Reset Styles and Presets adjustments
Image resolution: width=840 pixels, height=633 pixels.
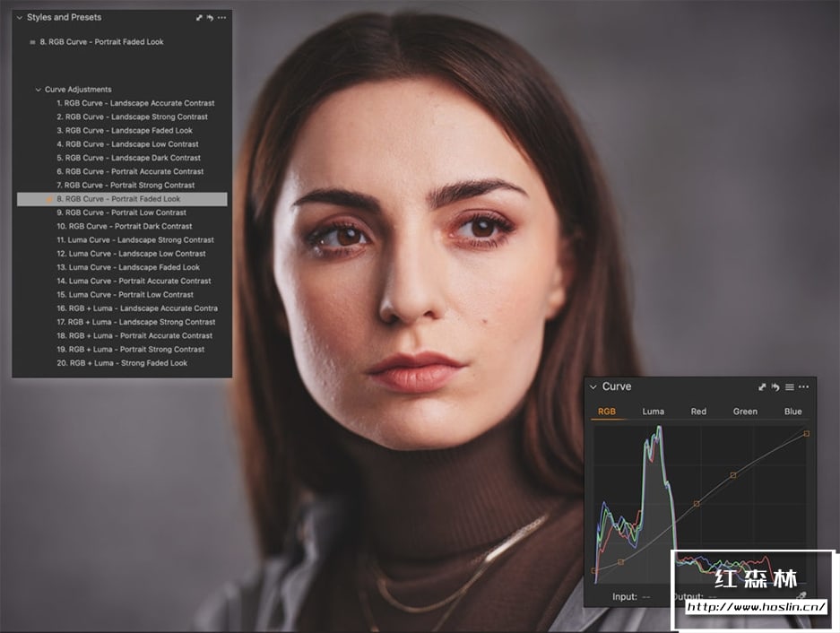(210, 18)
